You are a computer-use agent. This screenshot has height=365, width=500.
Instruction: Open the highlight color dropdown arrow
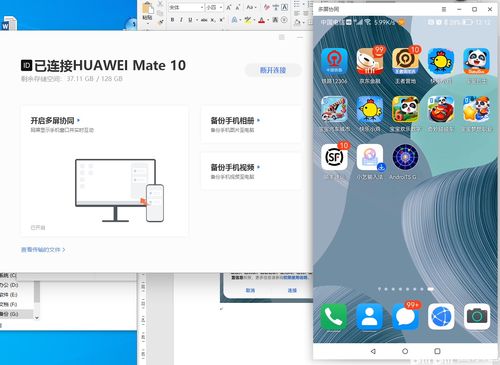point(254,20)
